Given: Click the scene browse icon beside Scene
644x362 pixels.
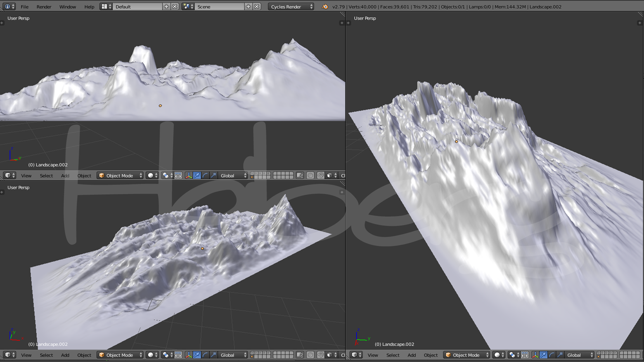Looking at the screenshot, I should tap(188, 7).
